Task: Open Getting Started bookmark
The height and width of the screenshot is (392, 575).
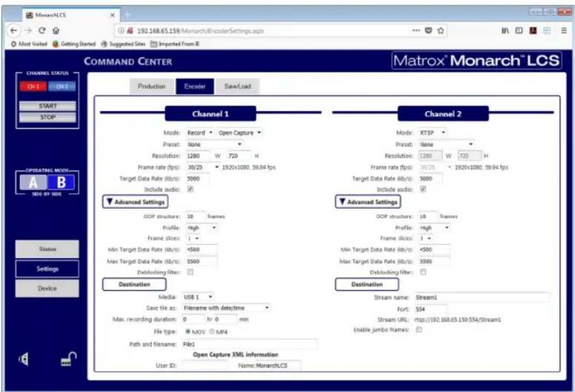Action: [x=74, y=44]
